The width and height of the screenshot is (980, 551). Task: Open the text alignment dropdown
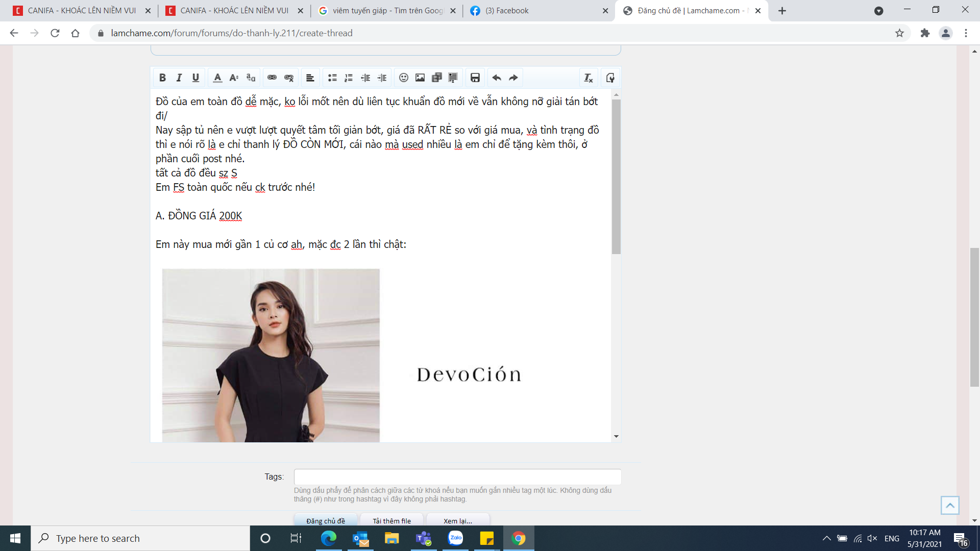tap(310, 78)
